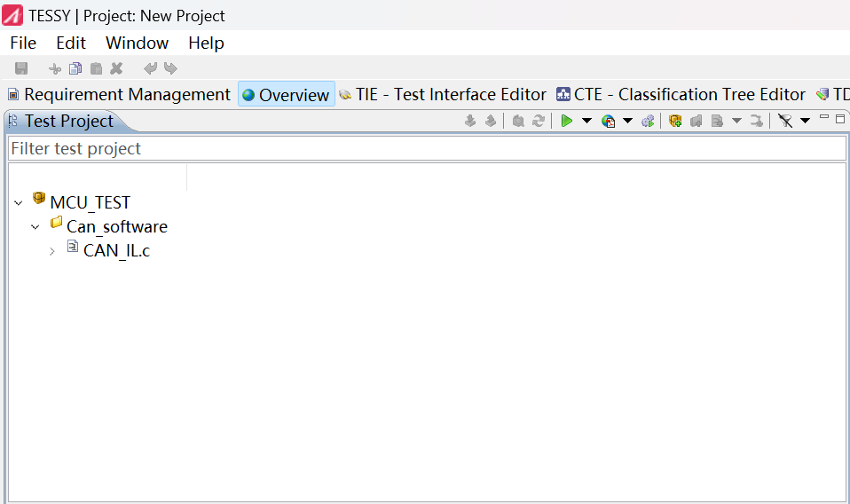Maximize the Test Project view panel

(840, 119)
